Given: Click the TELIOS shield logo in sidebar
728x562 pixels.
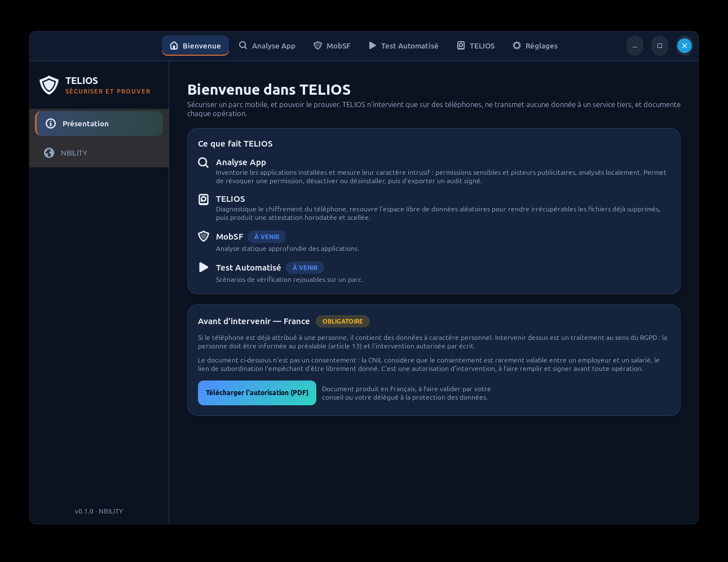Looking at the screenshot, I should click(49, 85).
